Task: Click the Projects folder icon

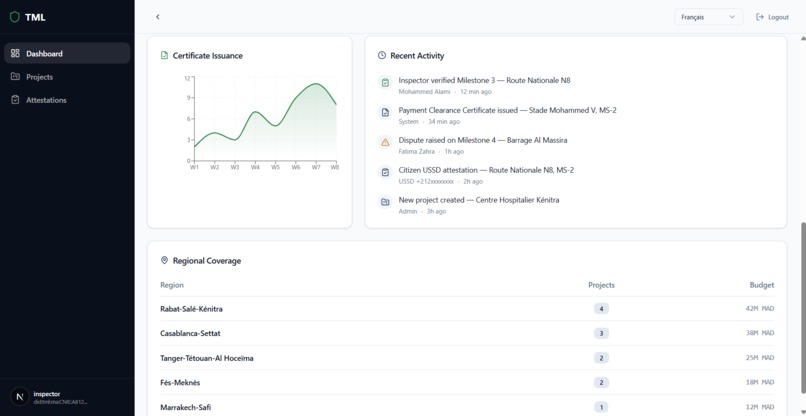Action: pos(15,77)
